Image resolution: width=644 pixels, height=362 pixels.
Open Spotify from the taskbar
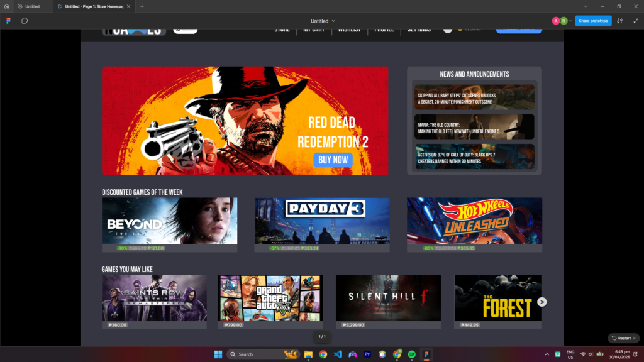pos(411,354)
